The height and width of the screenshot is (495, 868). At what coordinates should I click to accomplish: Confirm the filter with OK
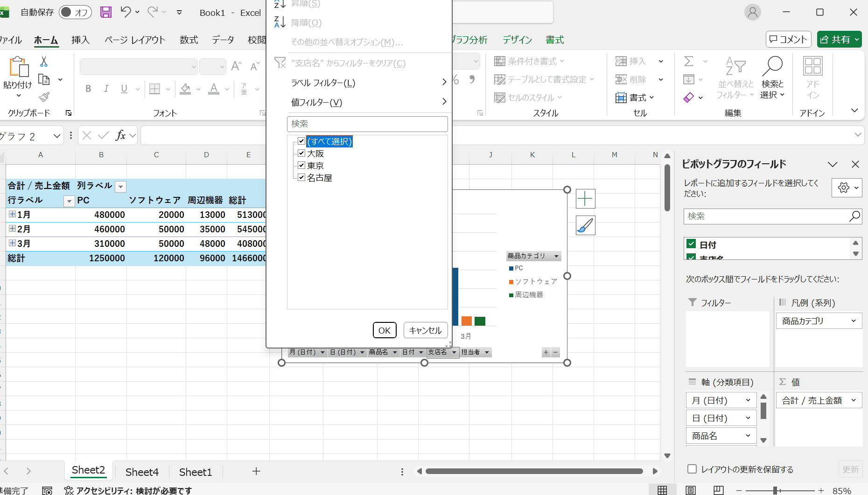384,330
